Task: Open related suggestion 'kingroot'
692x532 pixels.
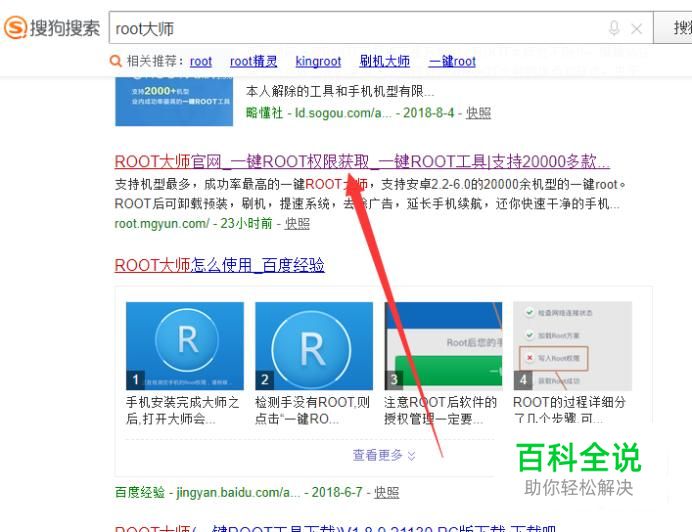Action: coord(318,61)
